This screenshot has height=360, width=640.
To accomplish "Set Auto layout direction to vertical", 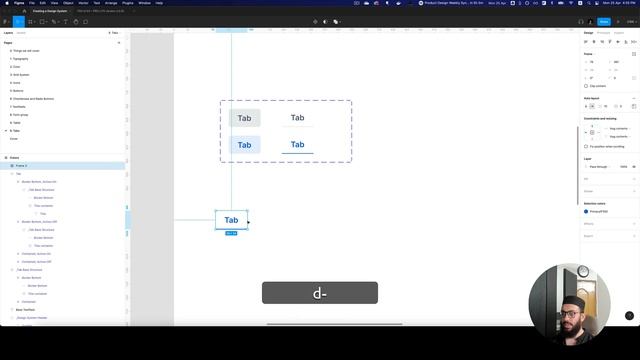I will [586, 107].
